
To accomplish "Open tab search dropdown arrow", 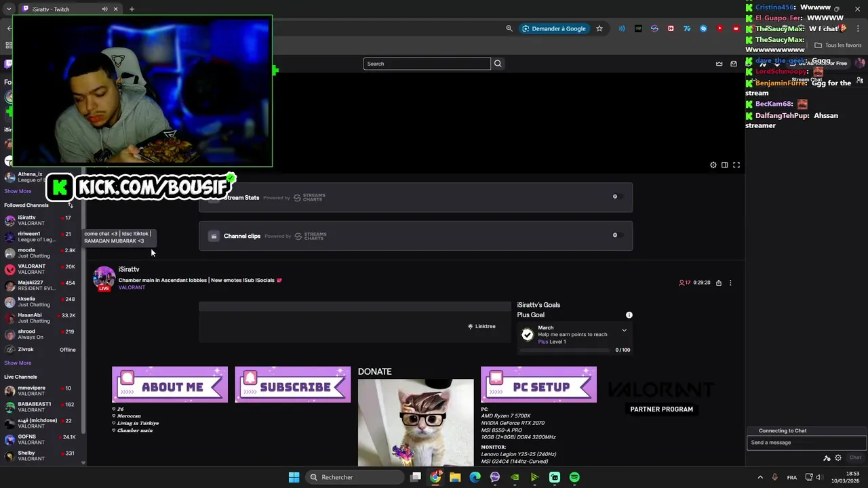I will (x=9, y=9).
